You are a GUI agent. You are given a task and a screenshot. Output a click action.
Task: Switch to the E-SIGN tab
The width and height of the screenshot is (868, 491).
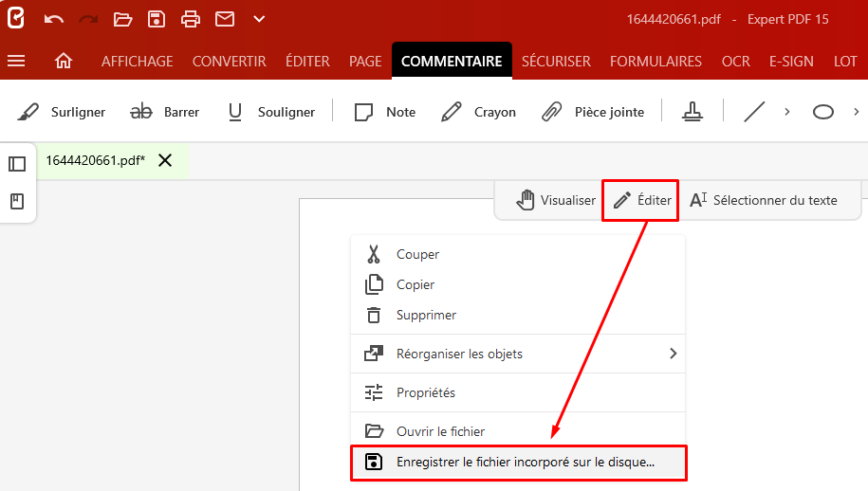click(791, 62)
